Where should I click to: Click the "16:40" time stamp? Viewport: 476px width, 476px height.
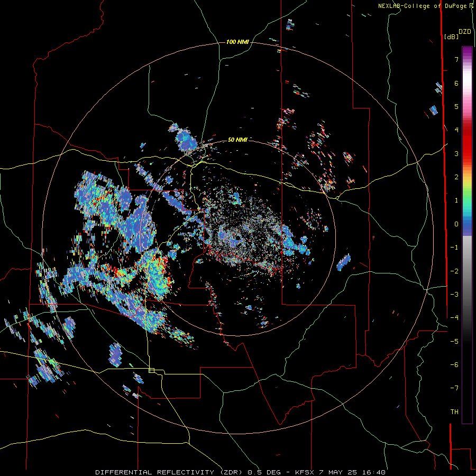pyautogui.click(x=374, y=472)
